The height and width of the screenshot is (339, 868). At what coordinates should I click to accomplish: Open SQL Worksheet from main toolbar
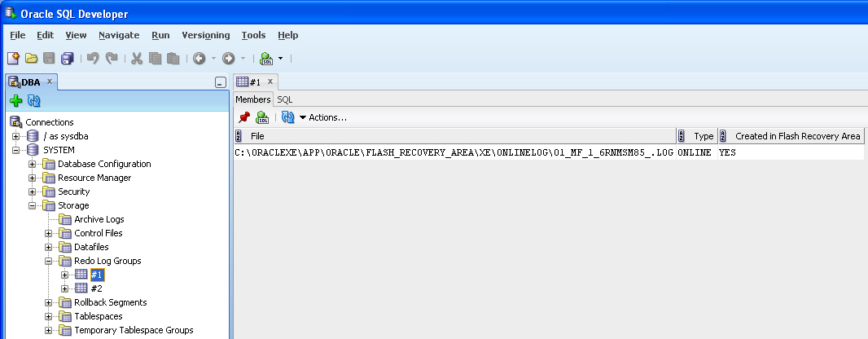[266, 58]
